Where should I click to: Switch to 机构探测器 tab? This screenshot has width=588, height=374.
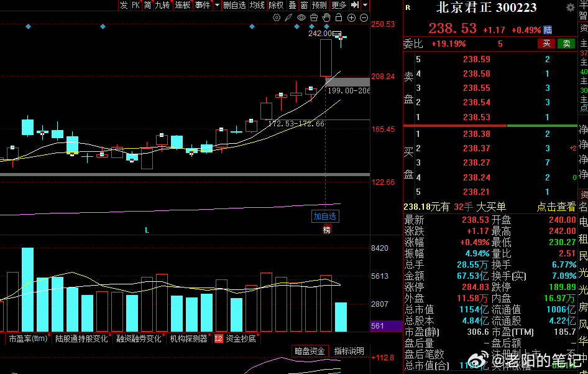point(188,339)
